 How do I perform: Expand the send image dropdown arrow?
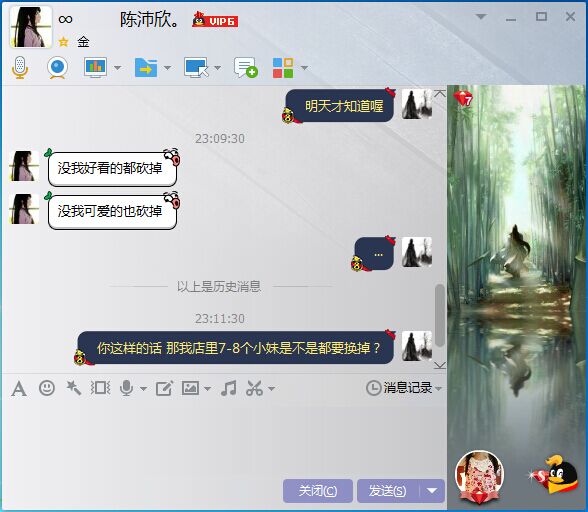click(x=207, y=389)
